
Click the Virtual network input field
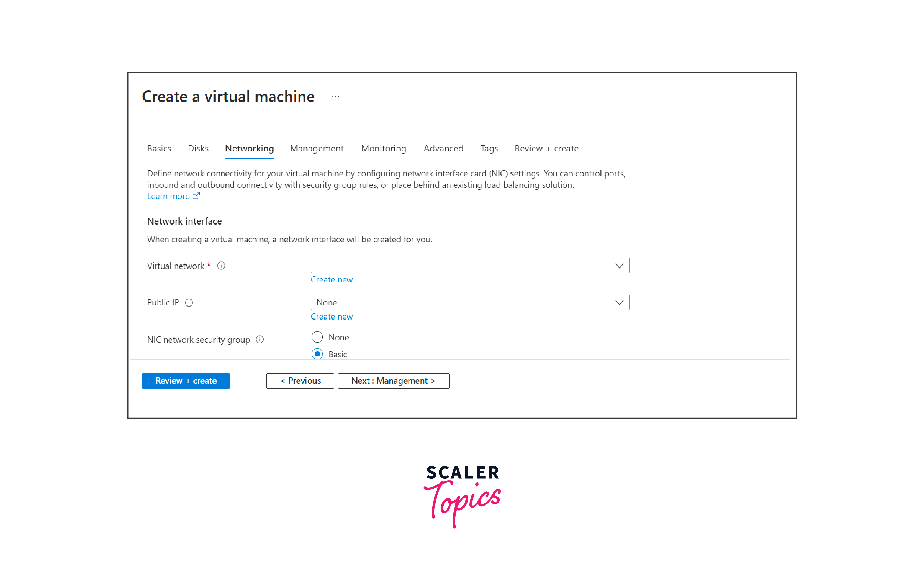[469, 264]
